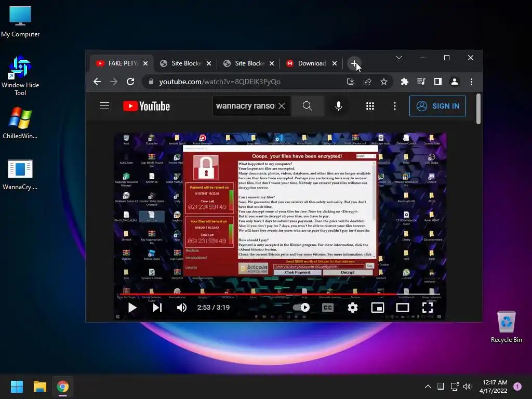Click the SIGN IN button
This screenshot has height=399, width=532.
pyautogui.click(x=437, y=106)
